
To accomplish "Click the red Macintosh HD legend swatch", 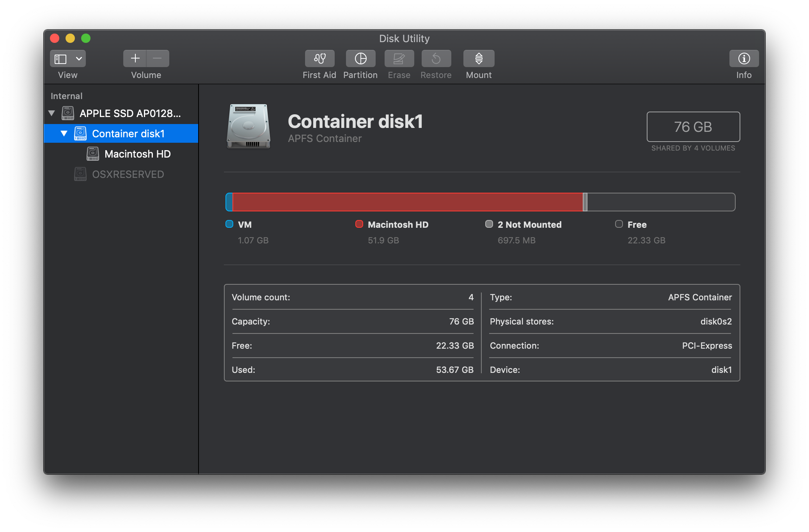I will coord(359,224).
